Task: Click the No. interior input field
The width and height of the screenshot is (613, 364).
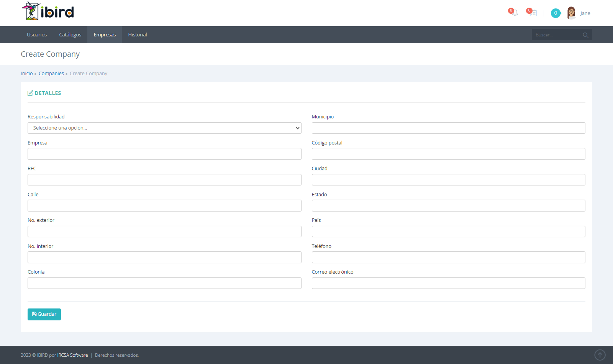Action: [164, 257]
